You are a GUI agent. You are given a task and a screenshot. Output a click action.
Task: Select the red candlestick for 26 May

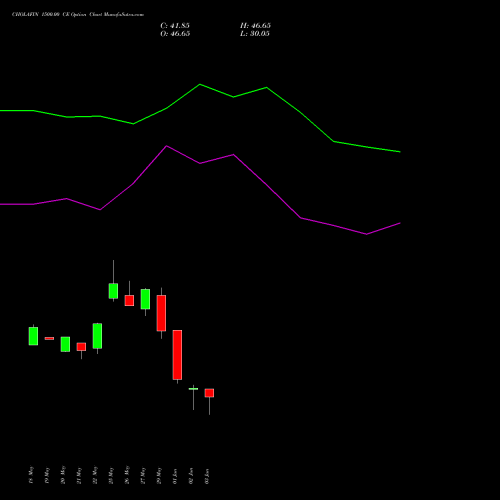pyautogui.click(x=129, y=300)
